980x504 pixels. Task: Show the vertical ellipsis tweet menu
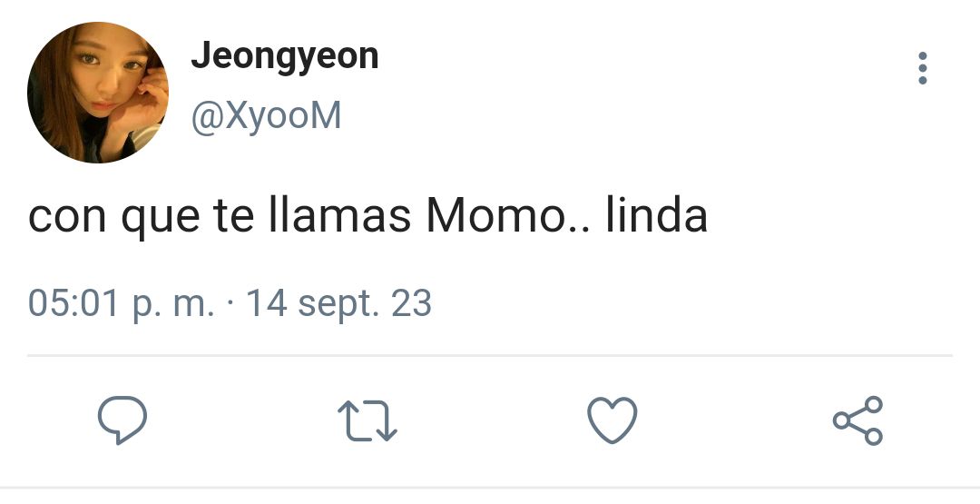coord(923,68)
